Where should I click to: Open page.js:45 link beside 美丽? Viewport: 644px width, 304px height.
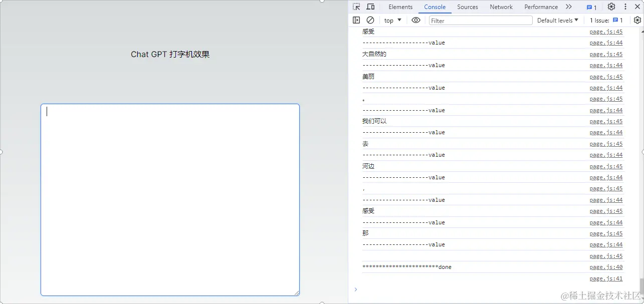point(606,77)
